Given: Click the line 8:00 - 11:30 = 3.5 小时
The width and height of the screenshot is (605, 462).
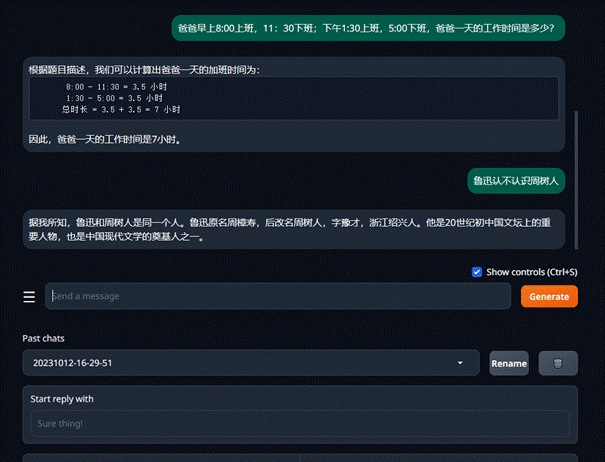Looking at the screenshot, I should coord(122,87).
